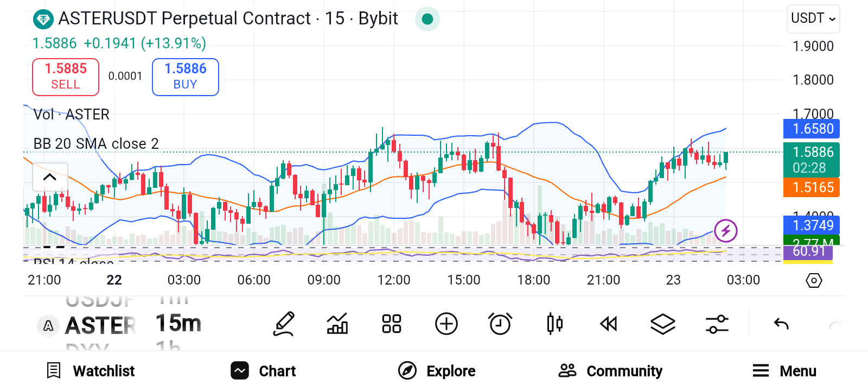Click the 1.5886 BUY button
The image size is (868, 391).
186,77
